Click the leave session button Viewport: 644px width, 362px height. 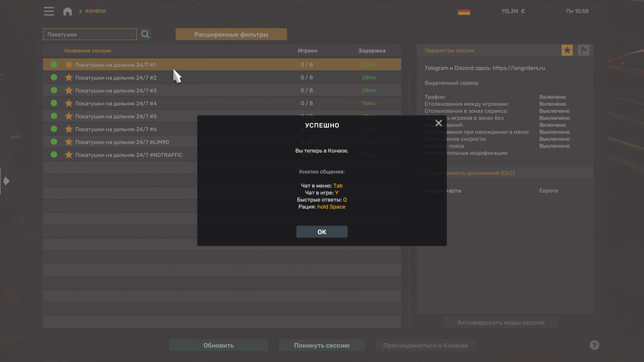coord(322,345)
